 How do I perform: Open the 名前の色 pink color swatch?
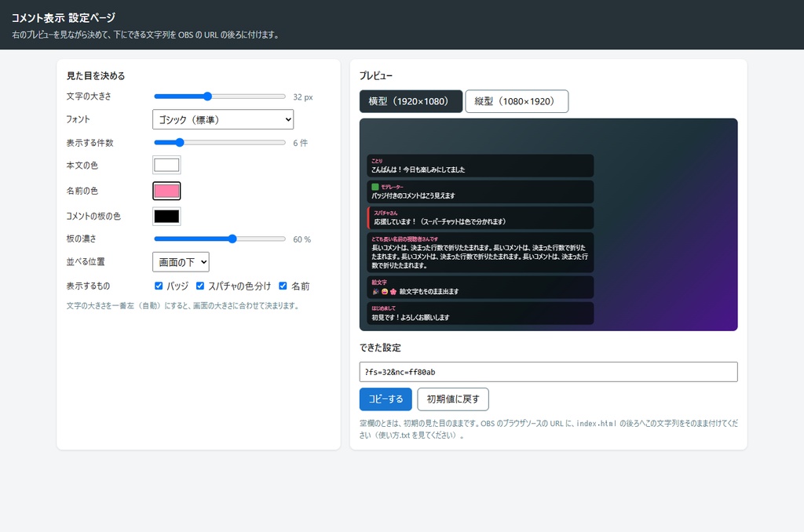coord(166,191)
